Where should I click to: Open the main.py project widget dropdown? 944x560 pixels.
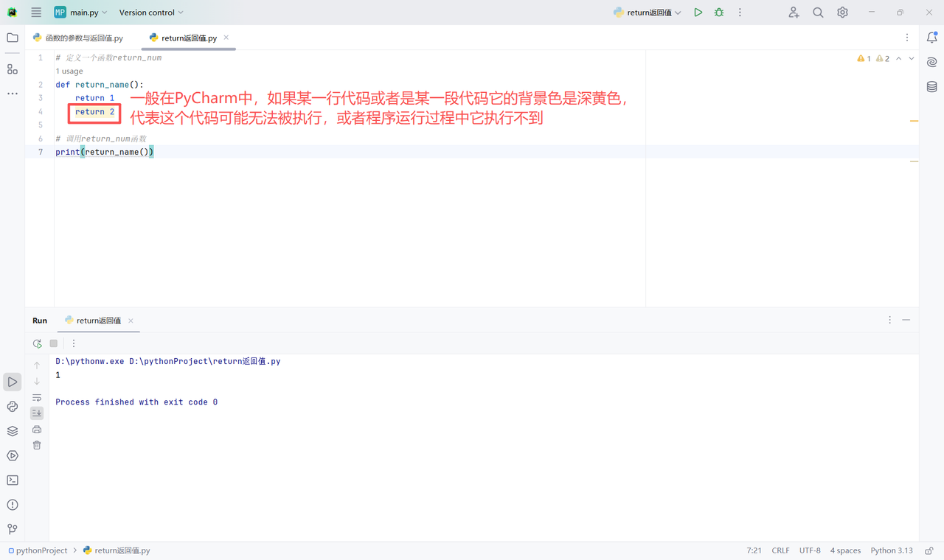(x=81, y=12)
